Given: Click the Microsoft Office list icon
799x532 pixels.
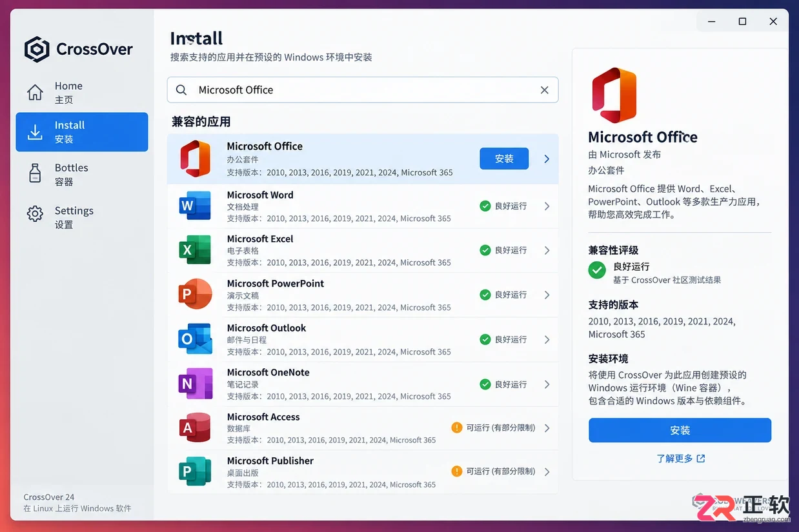Looking at the screenshot, I should point(195,159).
